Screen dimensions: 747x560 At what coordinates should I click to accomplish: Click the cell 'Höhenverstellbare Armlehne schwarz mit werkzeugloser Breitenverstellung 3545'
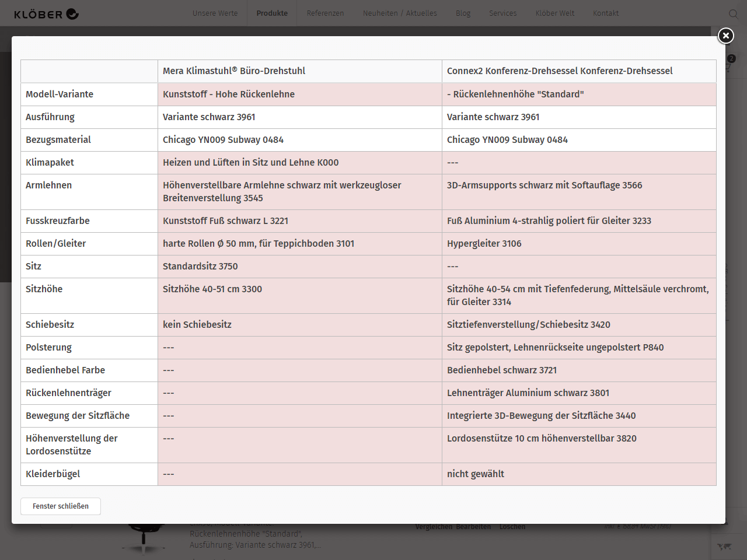coord(300,192)
